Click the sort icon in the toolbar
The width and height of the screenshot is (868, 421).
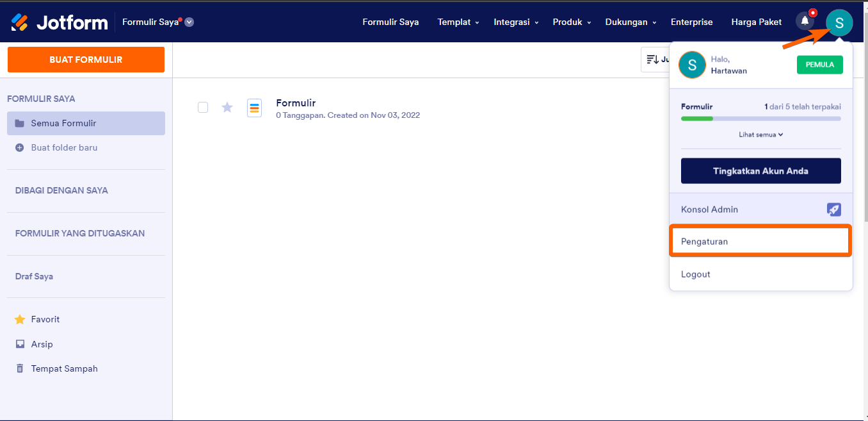pyautogui.click(x=653, y=60)
